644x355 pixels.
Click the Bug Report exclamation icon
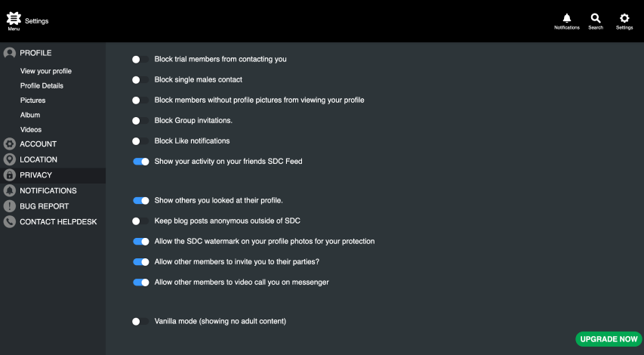click(10, 206)
